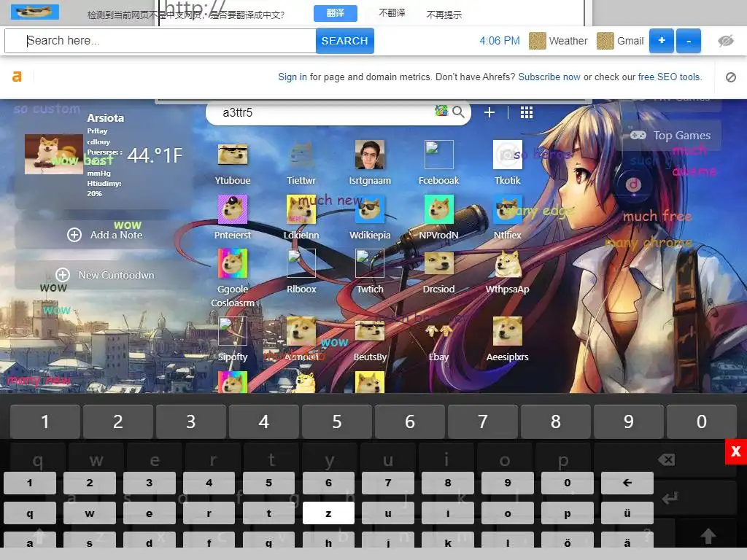Click New Cuntoodwn
This screenshot has width=747, height=560.
tap(105, 275)
